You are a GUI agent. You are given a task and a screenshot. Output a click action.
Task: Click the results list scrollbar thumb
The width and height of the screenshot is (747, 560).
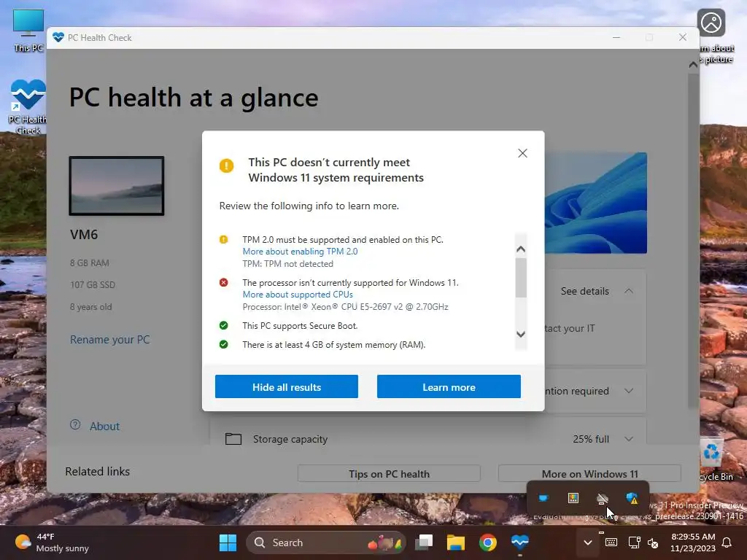click(x=521, y=278)
